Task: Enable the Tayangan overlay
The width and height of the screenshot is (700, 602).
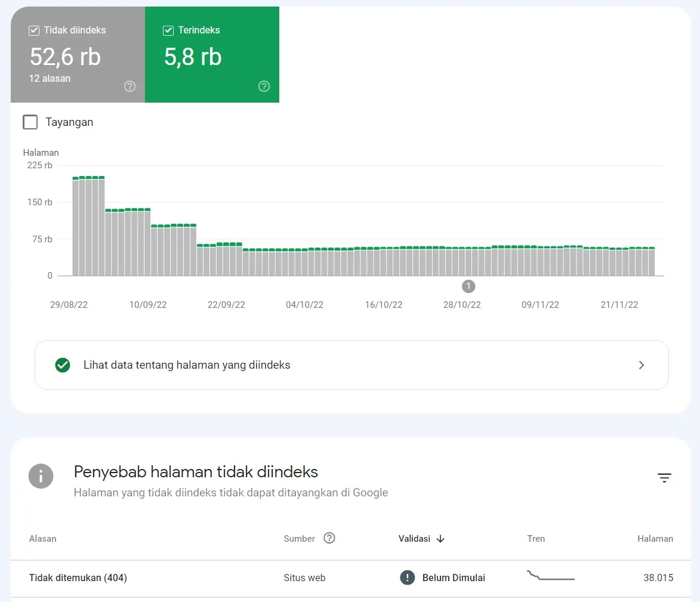Action: 30,122
